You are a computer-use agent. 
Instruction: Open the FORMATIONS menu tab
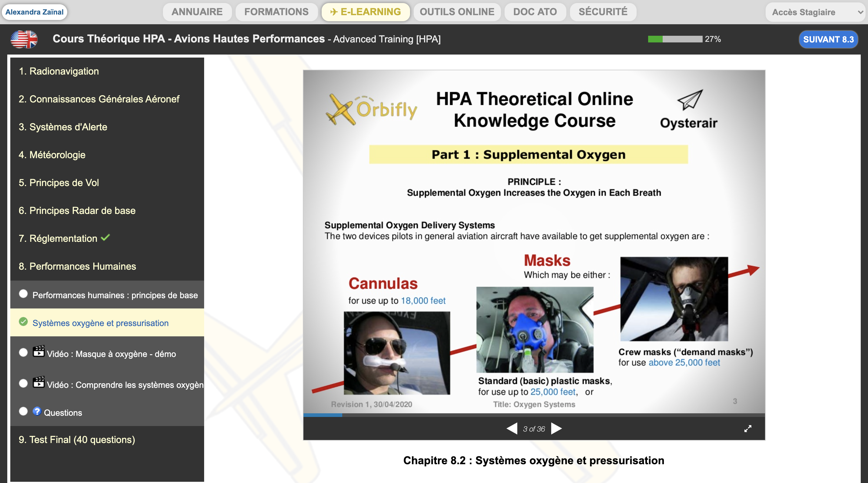[x=276, y=12]
